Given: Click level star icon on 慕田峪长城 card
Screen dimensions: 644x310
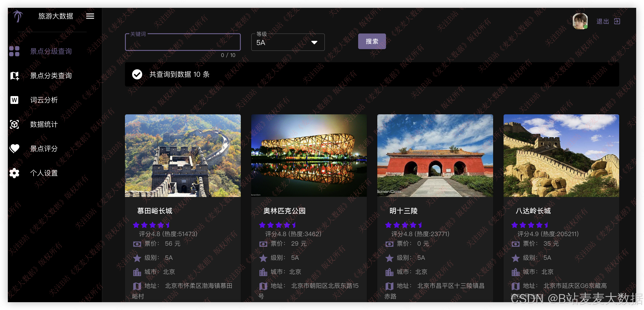Looking at the screenshot, I should click(x=137, y=258).
